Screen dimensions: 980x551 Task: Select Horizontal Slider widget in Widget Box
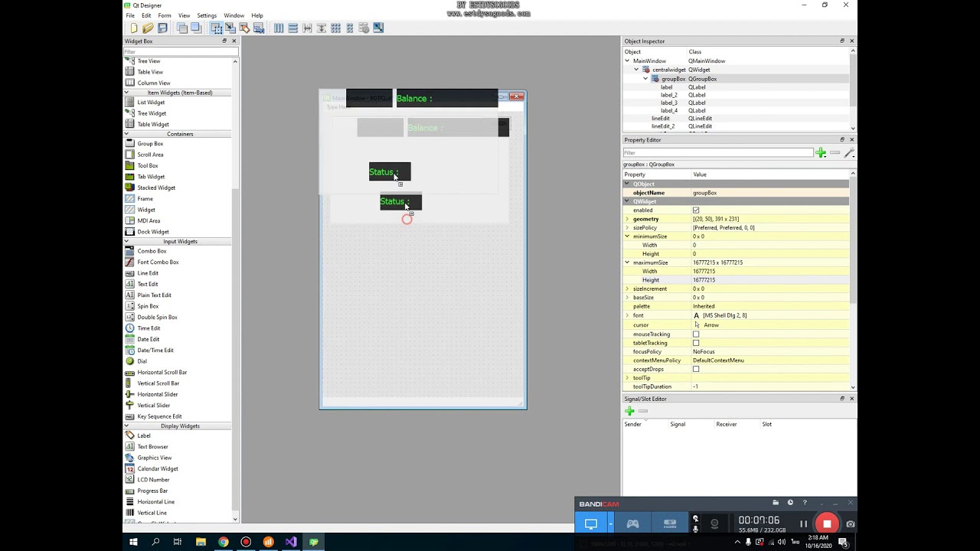tap(158, 394)
